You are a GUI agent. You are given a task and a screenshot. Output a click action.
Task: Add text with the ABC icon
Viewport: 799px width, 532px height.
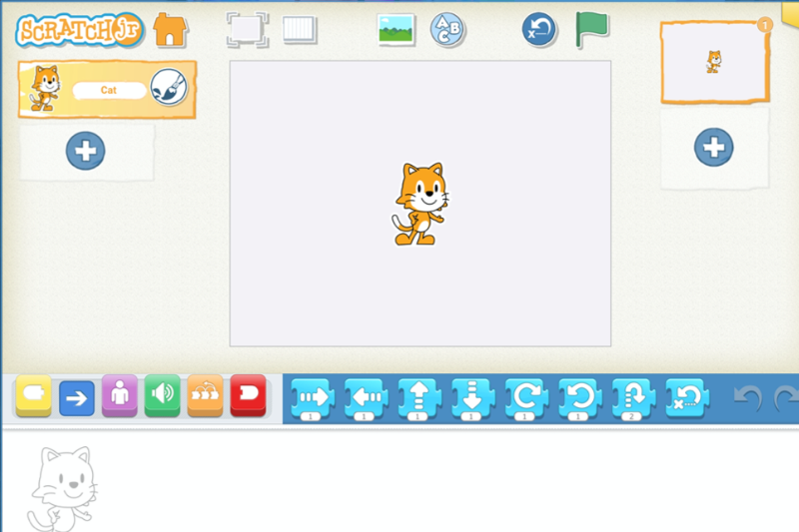[x=447, y=30]
